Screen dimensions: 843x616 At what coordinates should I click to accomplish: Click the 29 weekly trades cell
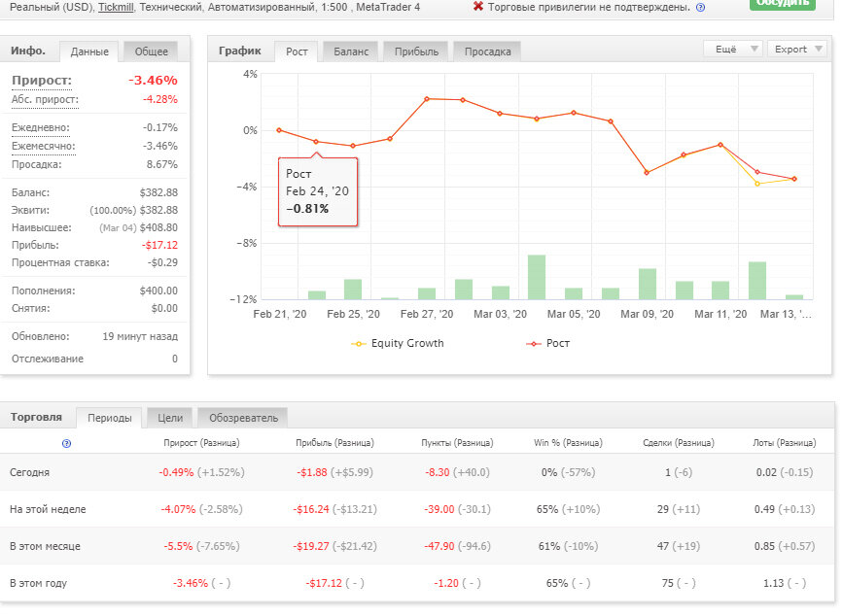pyautogui.click(x=663, y=510)
